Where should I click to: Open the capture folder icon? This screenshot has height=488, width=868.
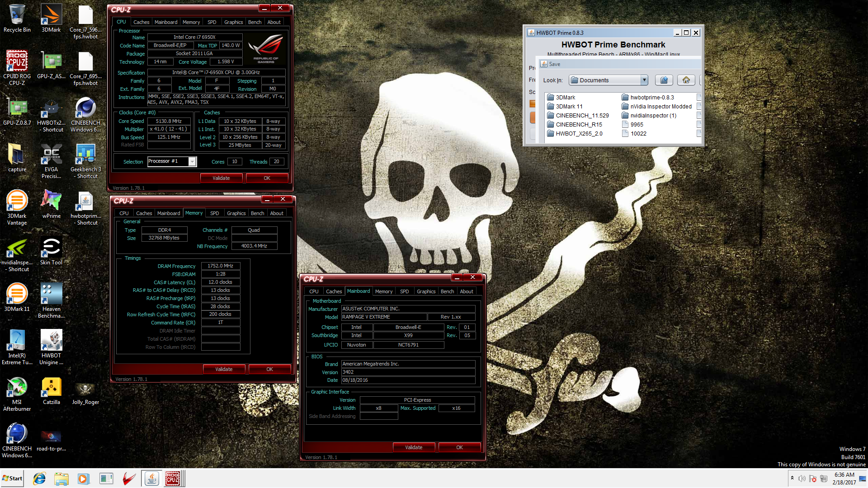(17, 158)
